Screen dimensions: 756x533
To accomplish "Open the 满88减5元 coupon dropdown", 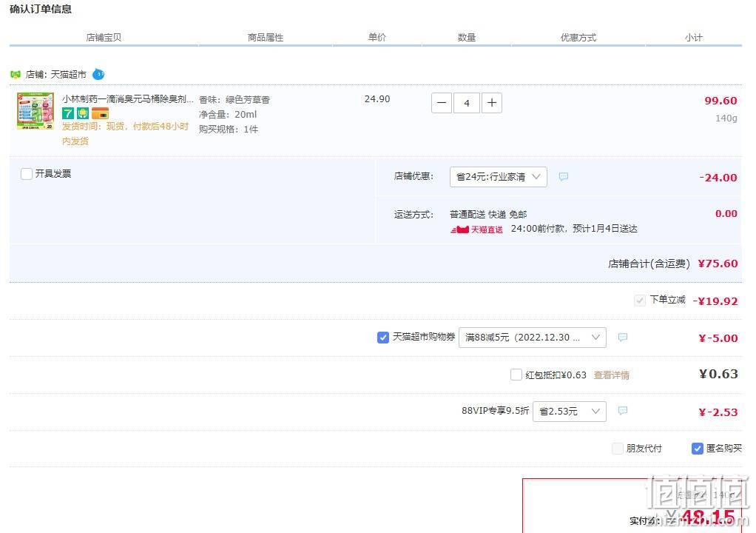I will click(x=533, y=337).
